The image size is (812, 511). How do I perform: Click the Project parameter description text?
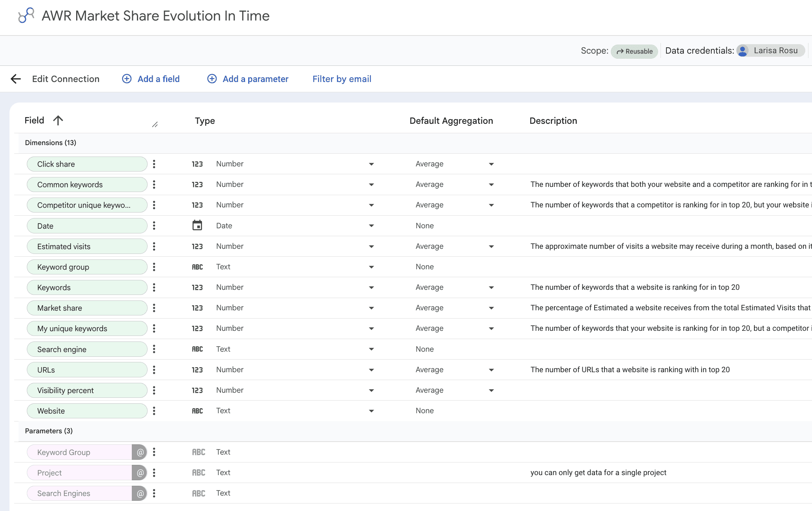(x=598, y=472)
